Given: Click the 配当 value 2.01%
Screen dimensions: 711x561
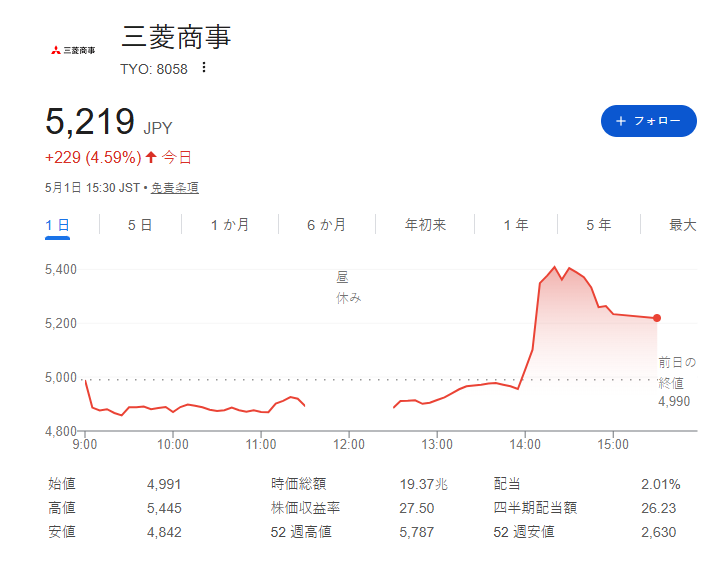Looking at the screenshot, I should coord(661,484).
